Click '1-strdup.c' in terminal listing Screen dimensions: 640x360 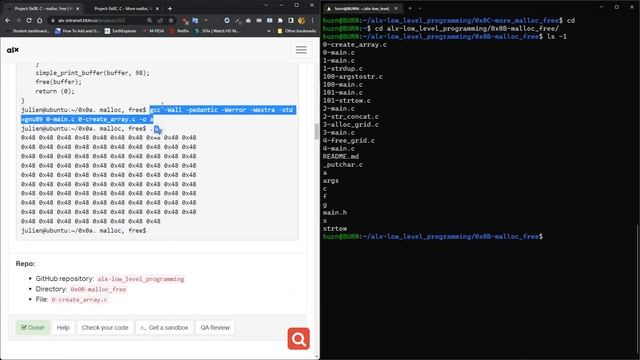click(x=343, y=69)
